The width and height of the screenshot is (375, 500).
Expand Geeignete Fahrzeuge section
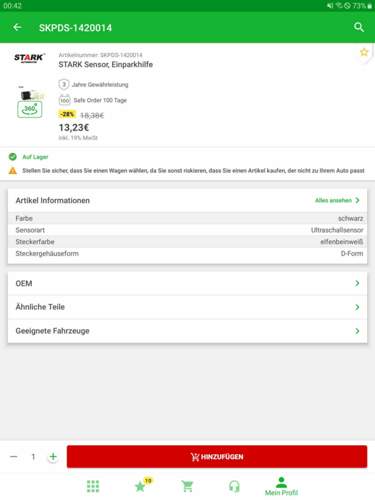187,331
